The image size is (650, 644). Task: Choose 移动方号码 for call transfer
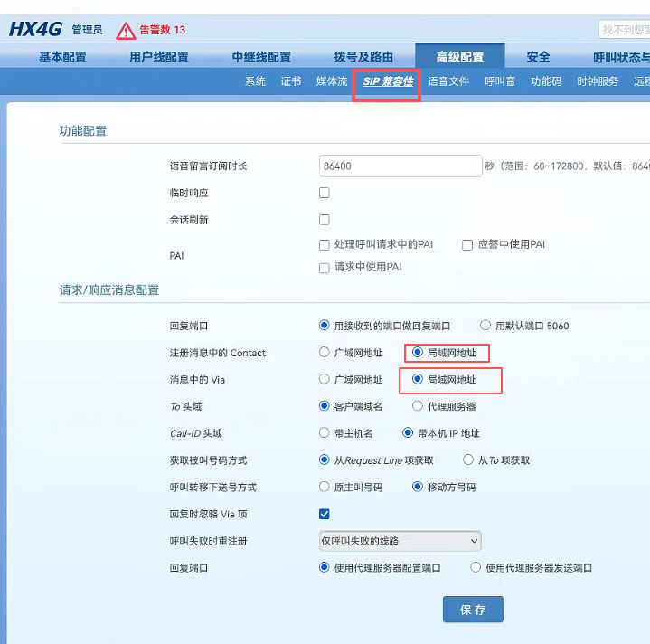tap(418, 487)
